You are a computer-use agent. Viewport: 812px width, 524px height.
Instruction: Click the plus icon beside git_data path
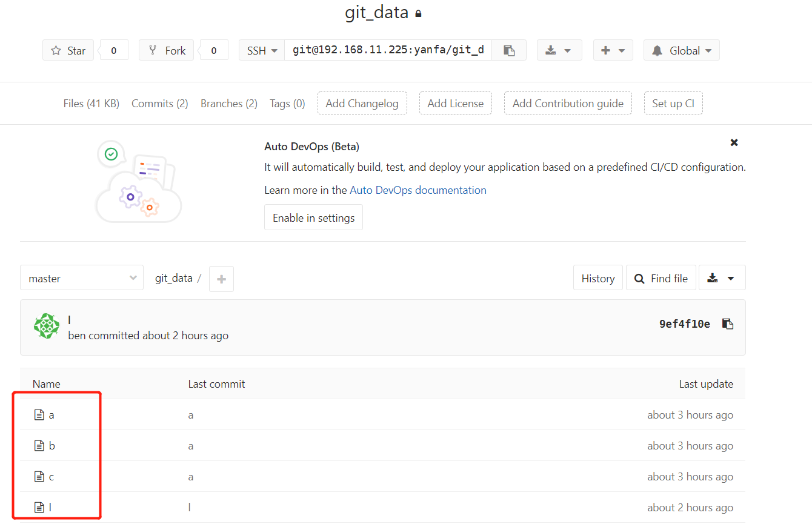pos(221,279)
